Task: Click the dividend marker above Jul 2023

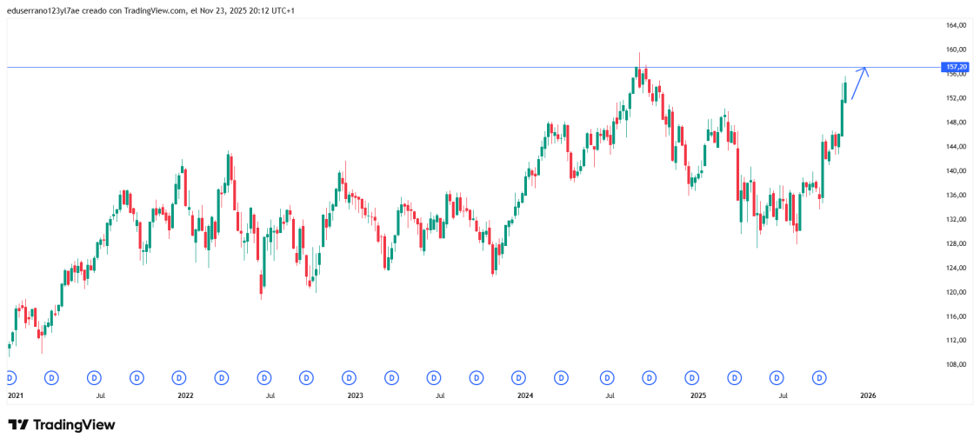Action: [434, 378]
